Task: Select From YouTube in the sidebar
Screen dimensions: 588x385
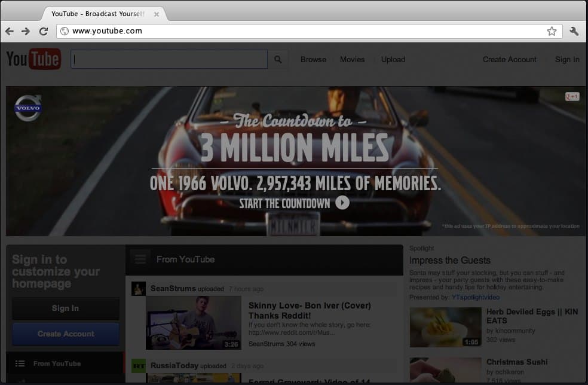Action: 65,363
